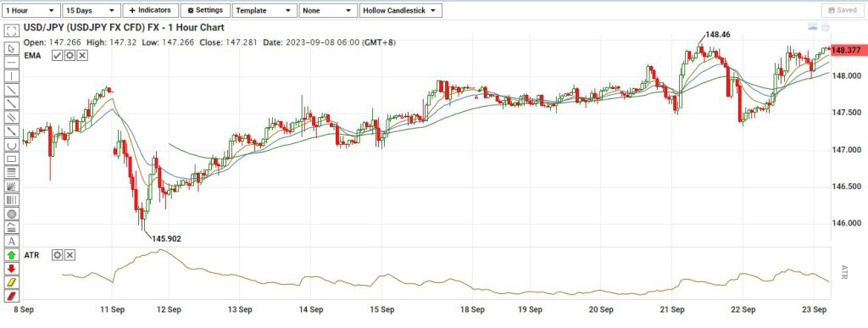Toggle the EMA checkmark box

58,55
